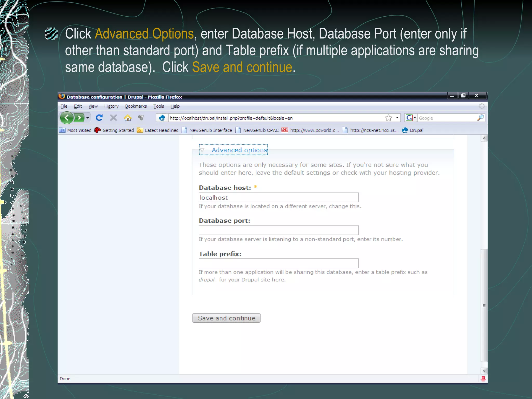This screenshot has height=399, width=532.
Task: Open the ncsi-net bookmark
Action: click(x=370, y=130)
